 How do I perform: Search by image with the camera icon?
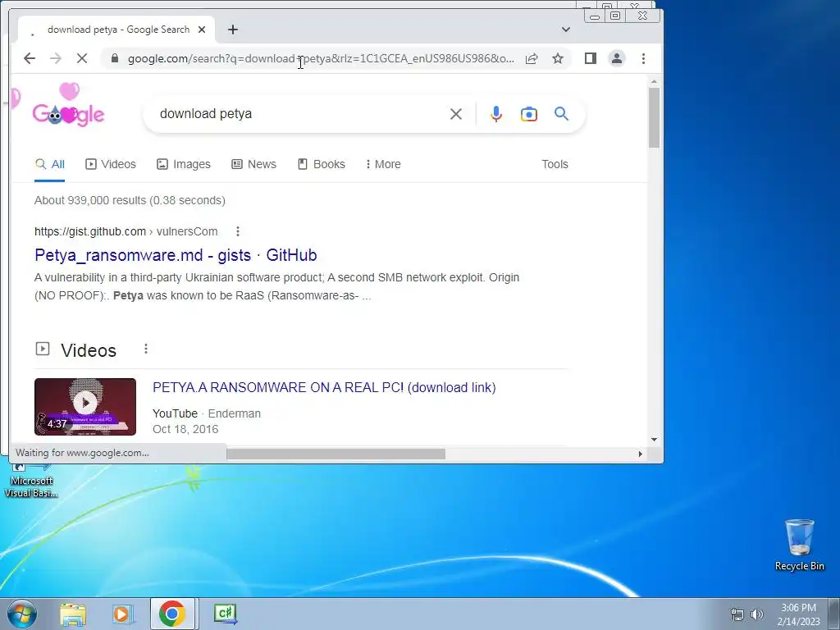[529, 114]
